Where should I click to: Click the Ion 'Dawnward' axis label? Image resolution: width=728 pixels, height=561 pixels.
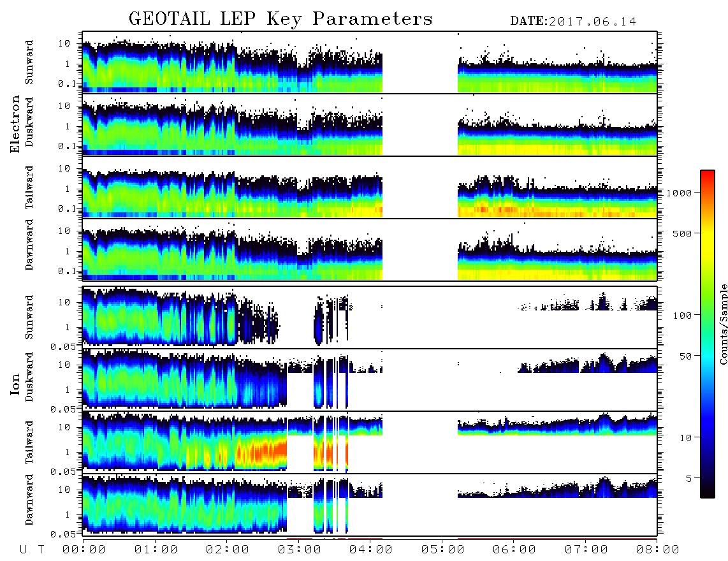(x=29, y=500)
